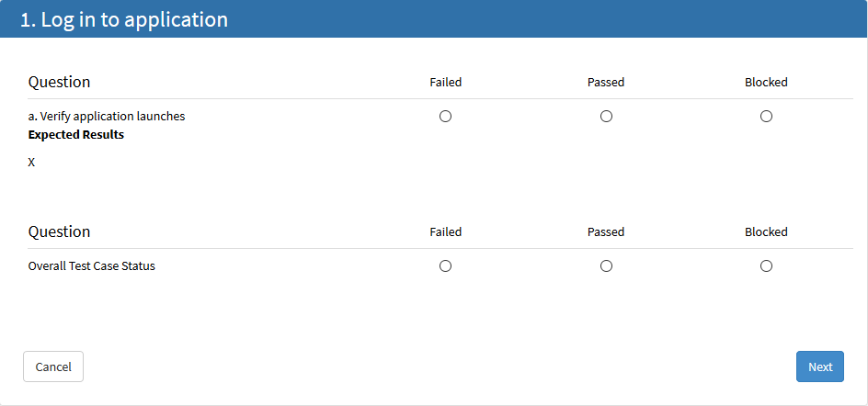Viewport: 868px width, 406px height.
Task: Set Overall Test Case Status to Failed
Action: pyautogui.click(x=446, y=266)
